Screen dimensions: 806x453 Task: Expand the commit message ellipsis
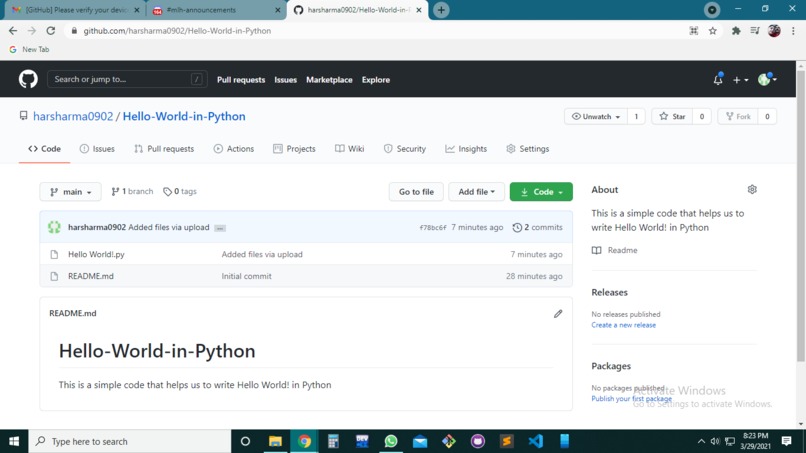(x=219, y=228)
